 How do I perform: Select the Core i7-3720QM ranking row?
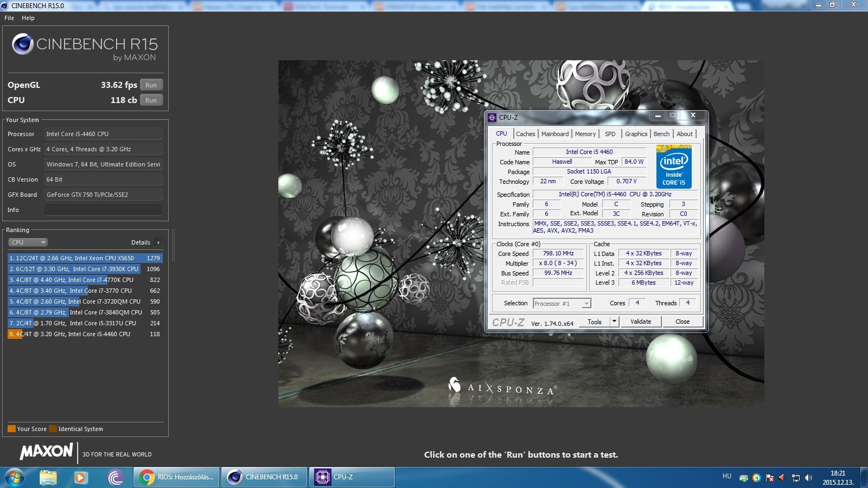point(85,301)
